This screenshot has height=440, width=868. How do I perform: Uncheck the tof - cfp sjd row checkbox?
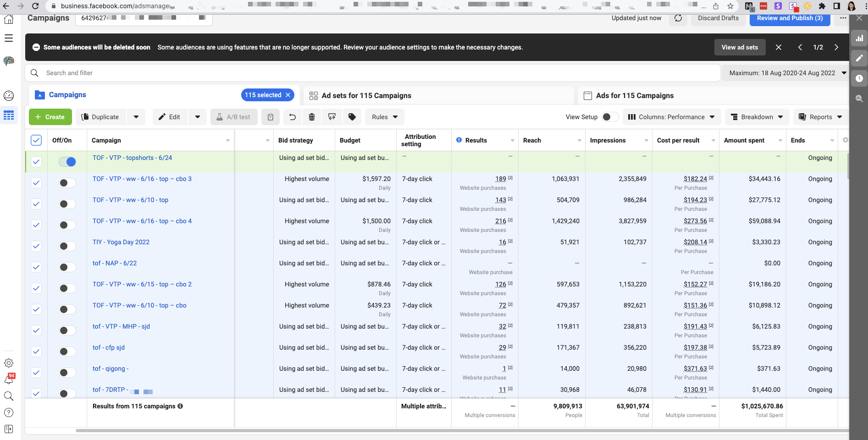36,352
